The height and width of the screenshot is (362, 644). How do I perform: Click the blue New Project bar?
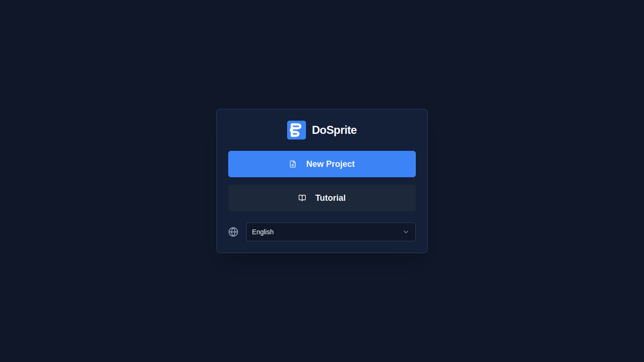coord(322,164)
